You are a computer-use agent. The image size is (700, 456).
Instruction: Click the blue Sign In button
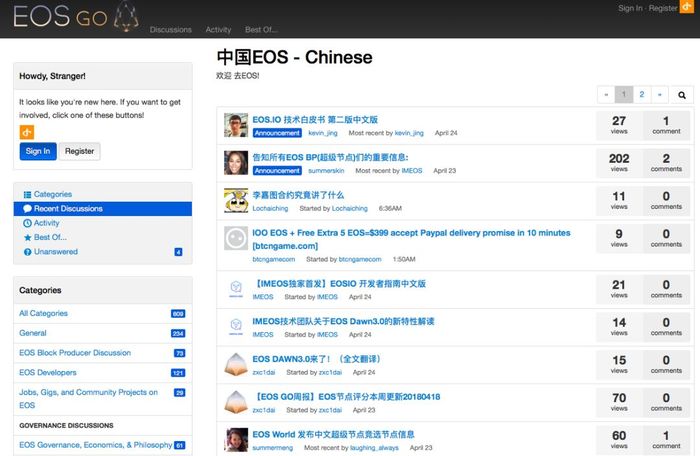[x=38, y=151]
